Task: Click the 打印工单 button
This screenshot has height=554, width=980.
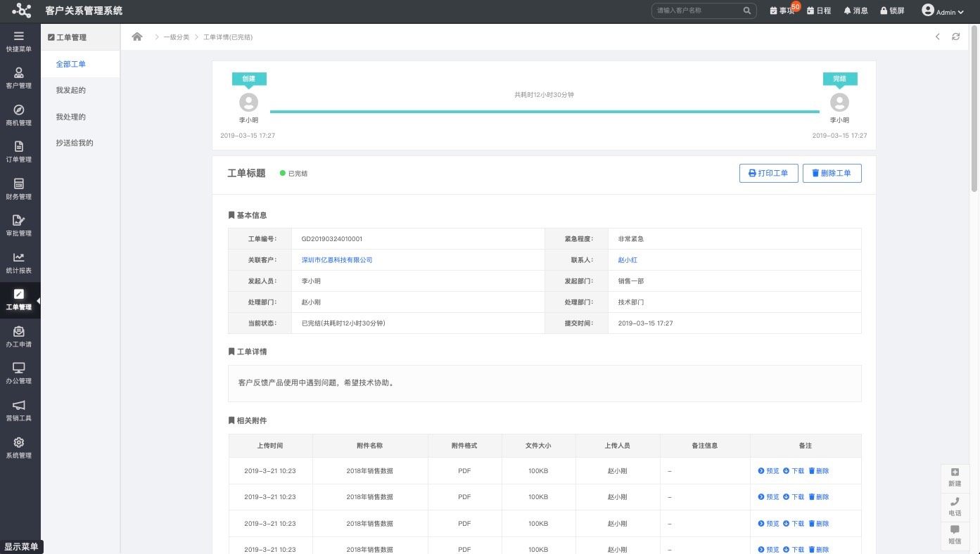Action: click(x=768, y=173)
